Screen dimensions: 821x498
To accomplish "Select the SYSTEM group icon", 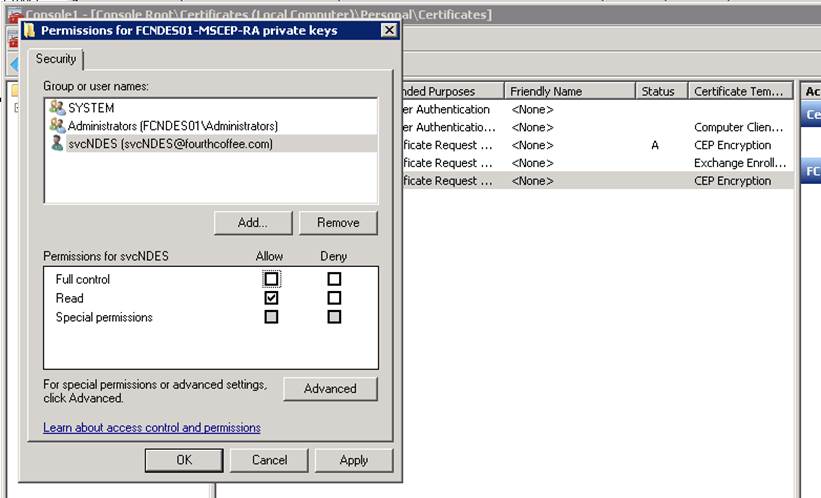I will click(x=57, y=108).
